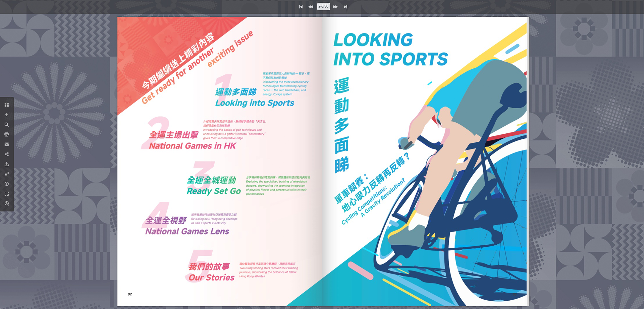
Task: Click the plus icon in sidebar
Action: click(x=6, y=115)
